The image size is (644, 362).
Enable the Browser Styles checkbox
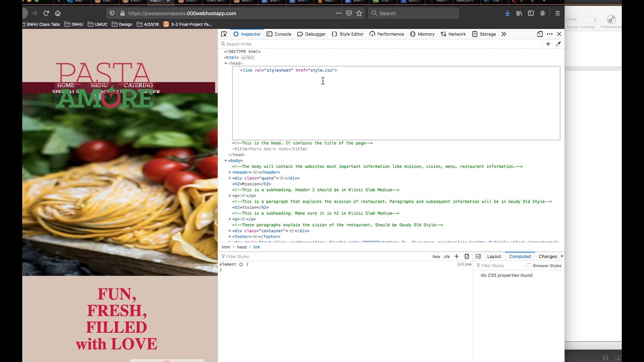point(529,266)
